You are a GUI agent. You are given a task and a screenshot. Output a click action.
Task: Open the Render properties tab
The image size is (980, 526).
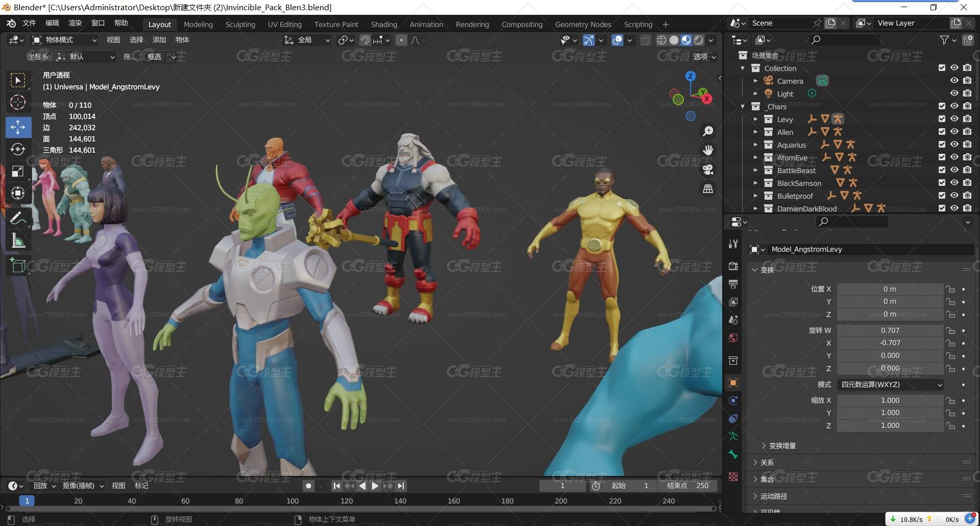click(733, 266)
